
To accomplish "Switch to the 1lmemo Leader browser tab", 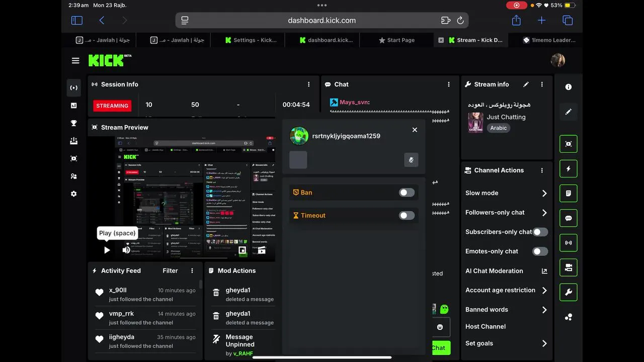I will tap(549, 40).
